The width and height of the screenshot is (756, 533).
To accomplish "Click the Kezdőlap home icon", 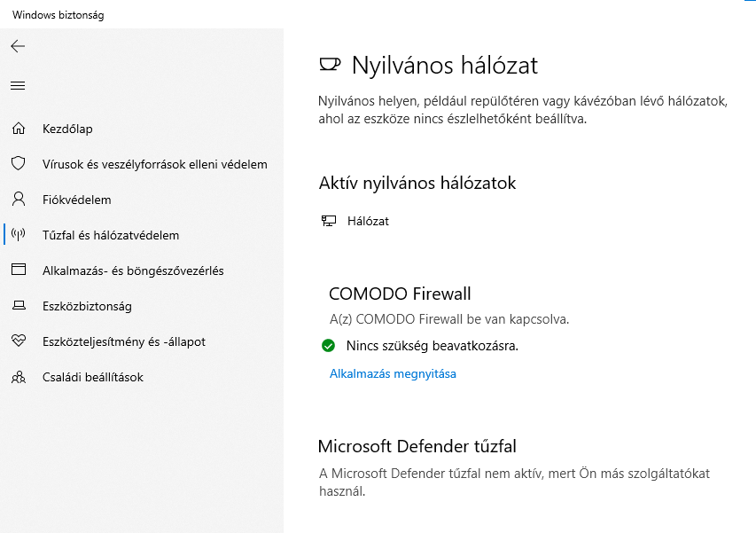I will coord(19,129).
